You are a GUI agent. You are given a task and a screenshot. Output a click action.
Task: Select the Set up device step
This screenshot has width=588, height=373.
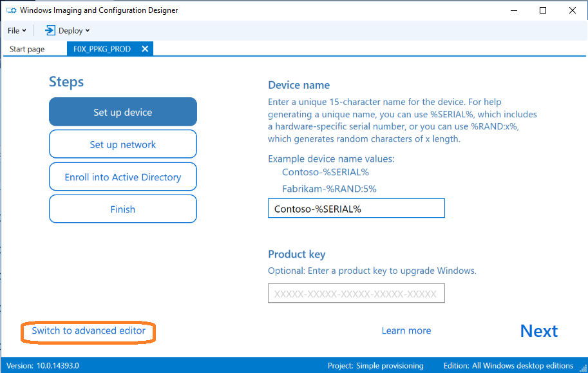point(122,112)
